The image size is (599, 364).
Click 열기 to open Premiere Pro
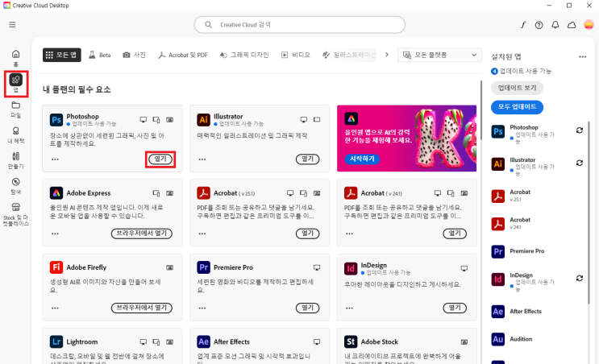[x=307, y=308]
